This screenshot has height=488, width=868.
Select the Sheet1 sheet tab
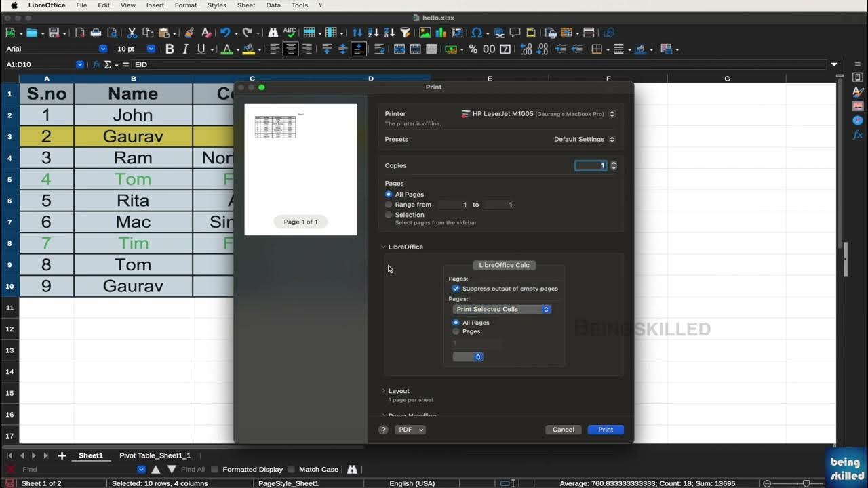pyautogui.click(x=91, y=455)
